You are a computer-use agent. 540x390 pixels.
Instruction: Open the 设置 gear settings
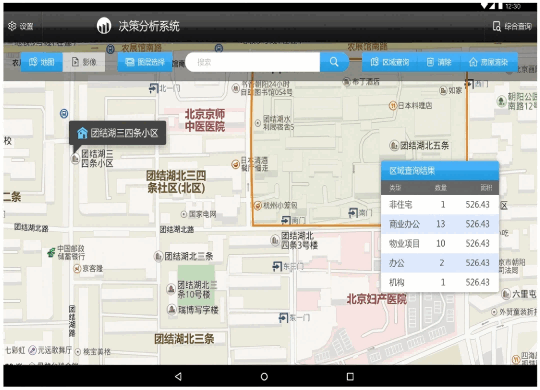(20, 26)
